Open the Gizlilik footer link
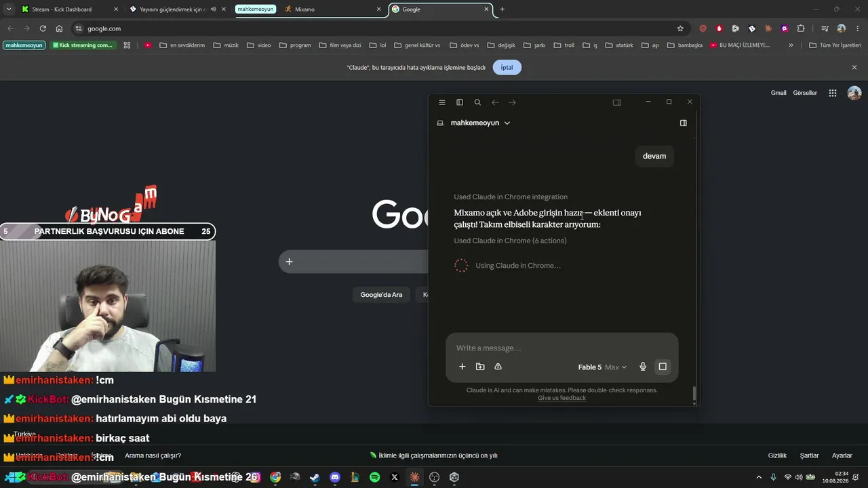868x488 pixels. point(777,455)
